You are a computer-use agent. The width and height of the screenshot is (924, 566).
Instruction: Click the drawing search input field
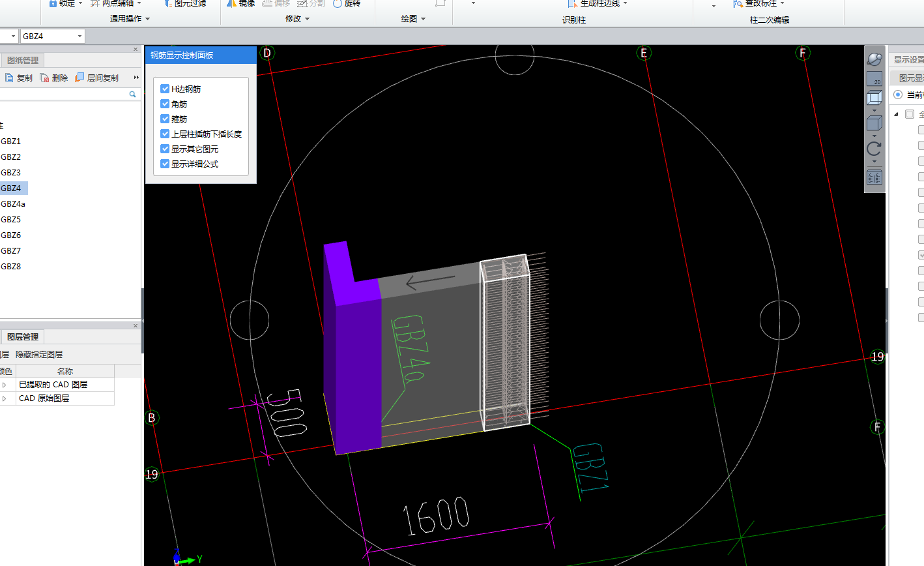tap(64, 94)
